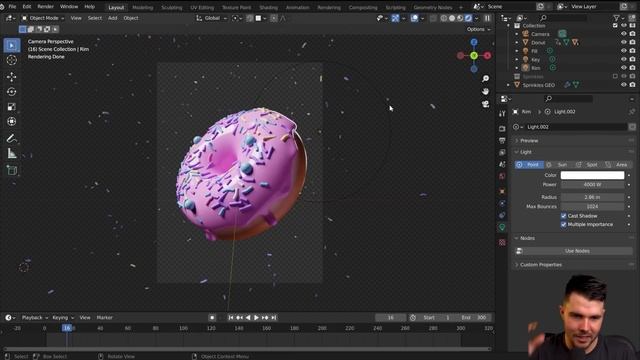This screenshot has height=360, width=640.
Task: Switch to rendered viewport shading
Action: pyautogui.click(x=468, y=18)
